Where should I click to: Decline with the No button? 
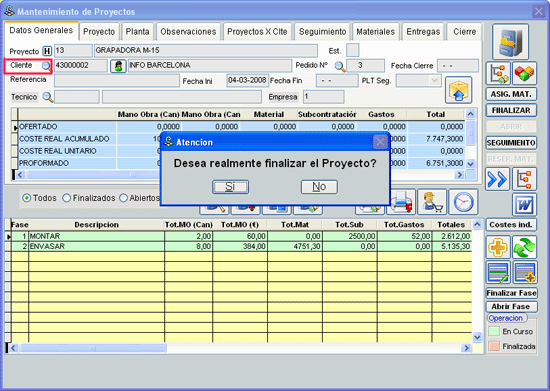tap(319, 187)
